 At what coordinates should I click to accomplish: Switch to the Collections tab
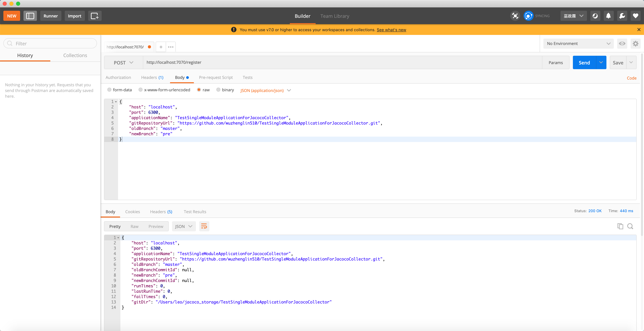[75, 55]
